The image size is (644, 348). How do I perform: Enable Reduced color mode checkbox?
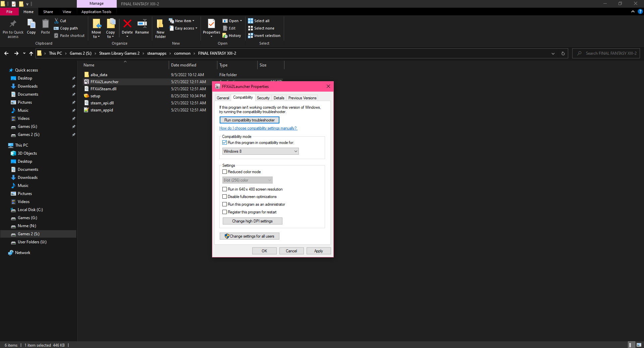225,172
